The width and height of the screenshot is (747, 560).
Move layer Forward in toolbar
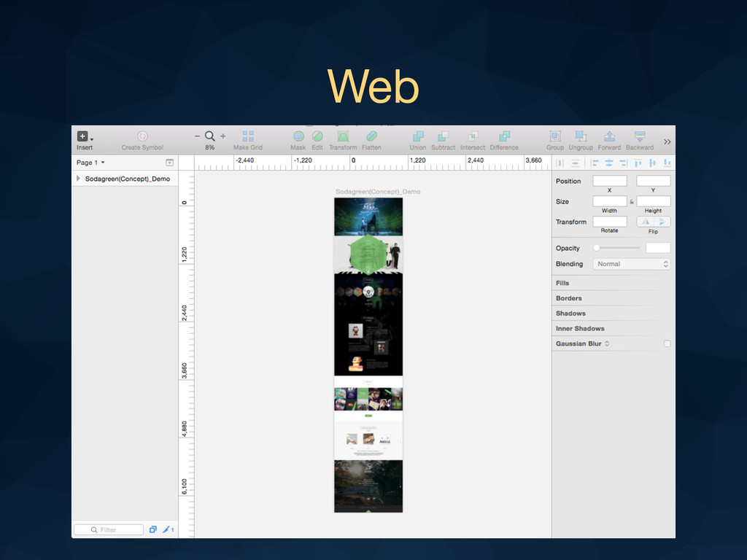coord(609,136)
